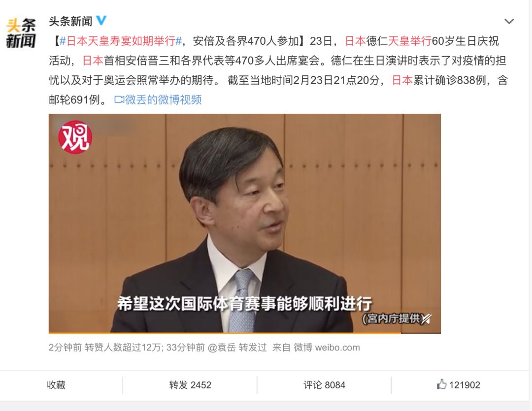Click 收藏 to favorite the post
This screenshot has height=411, width=532.
click(56, 385)
